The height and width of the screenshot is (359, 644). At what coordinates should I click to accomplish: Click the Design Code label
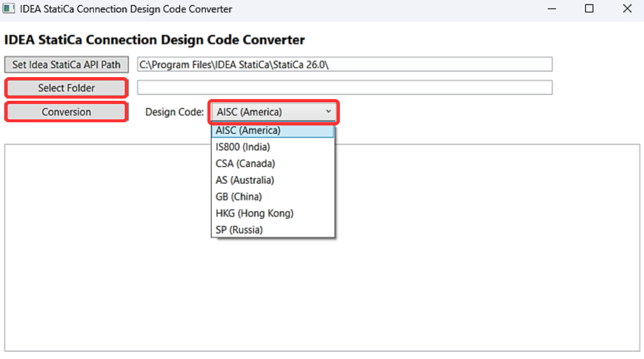pos(174,112)
